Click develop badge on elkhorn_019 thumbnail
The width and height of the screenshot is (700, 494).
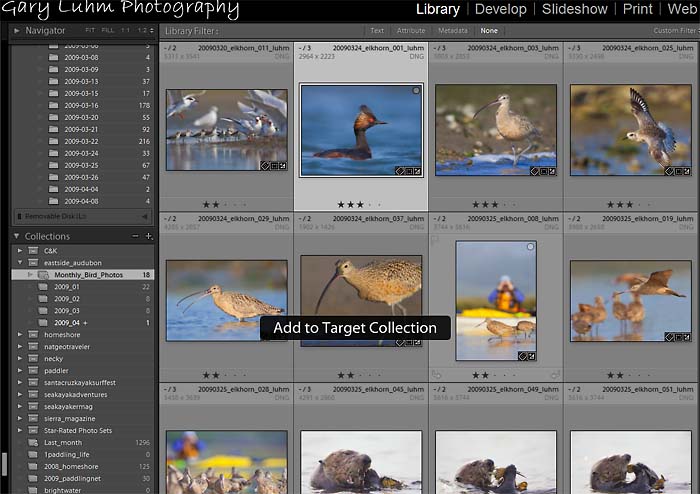[x=687, y=337]
